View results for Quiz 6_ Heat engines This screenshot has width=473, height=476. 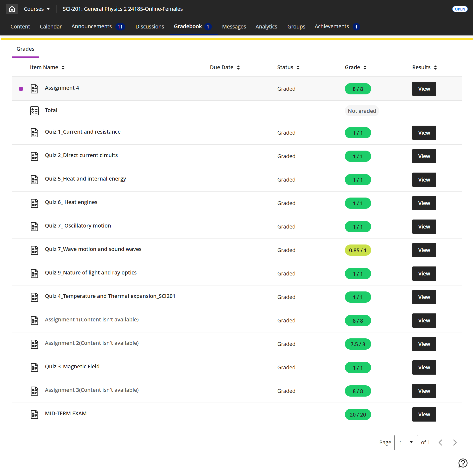coord(424,203)
